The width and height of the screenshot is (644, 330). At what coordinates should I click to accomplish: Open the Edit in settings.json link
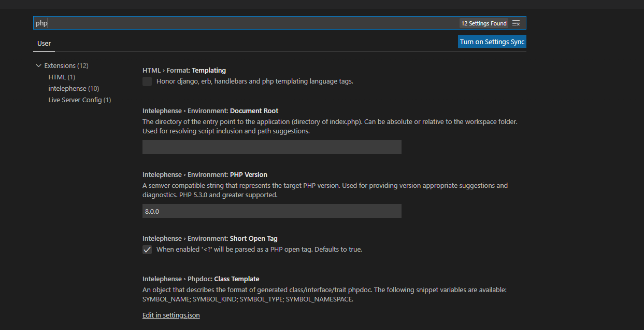tap(171, 315)
